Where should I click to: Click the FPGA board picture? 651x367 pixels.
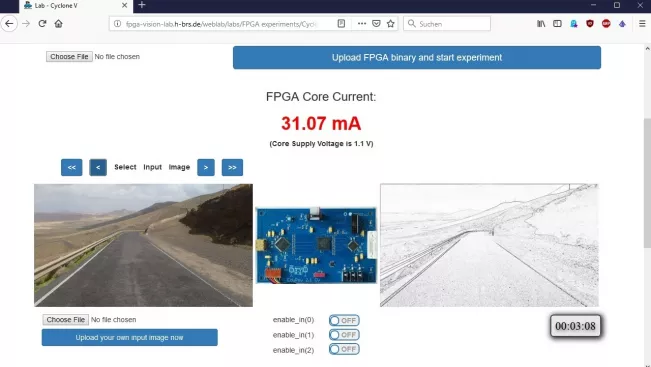coord(316,245)
